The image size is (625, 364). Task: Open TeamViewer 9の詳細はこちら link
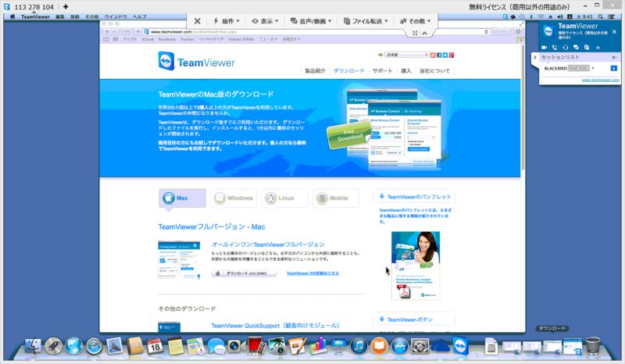tap(313, 273)
